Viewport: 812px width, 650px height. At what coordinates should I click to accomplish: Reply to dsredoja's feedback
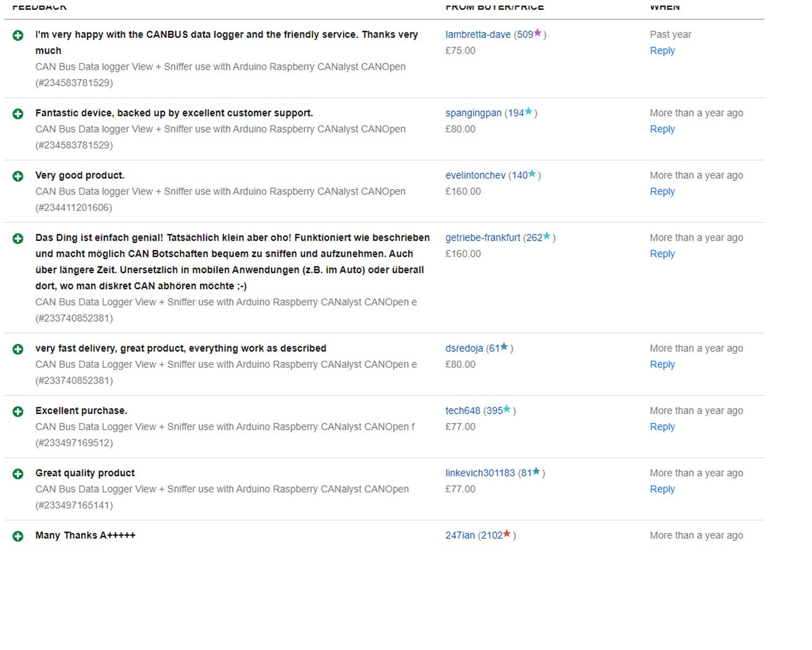click(x=662, y=365)
